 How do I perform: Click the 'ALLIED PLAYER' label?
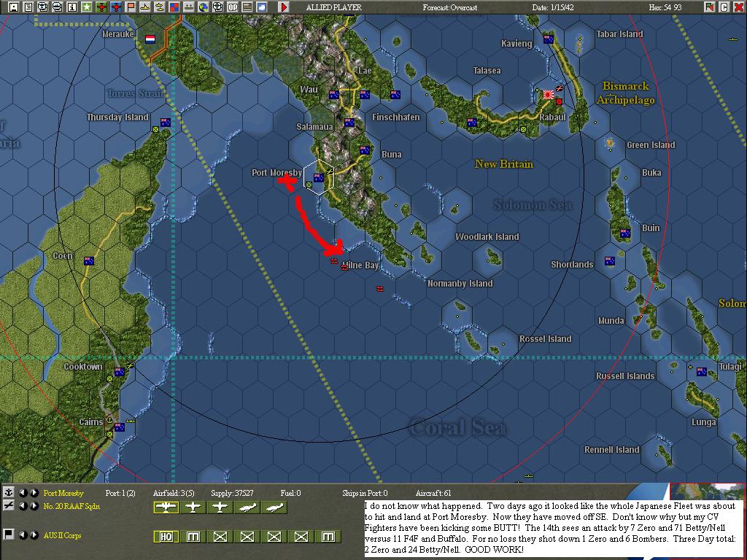pyautogui.click(x=334, y=7)
